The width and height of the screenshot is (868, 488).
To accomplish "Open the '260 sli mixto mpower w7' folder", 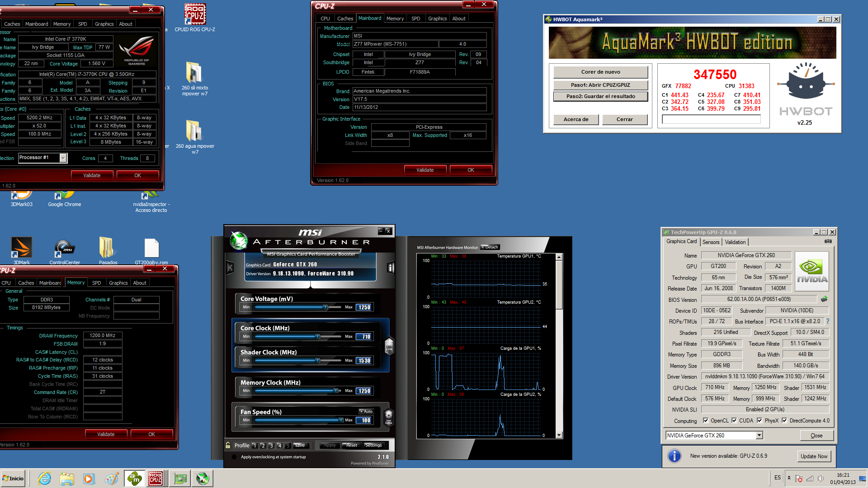I will [x=195, y=78].
